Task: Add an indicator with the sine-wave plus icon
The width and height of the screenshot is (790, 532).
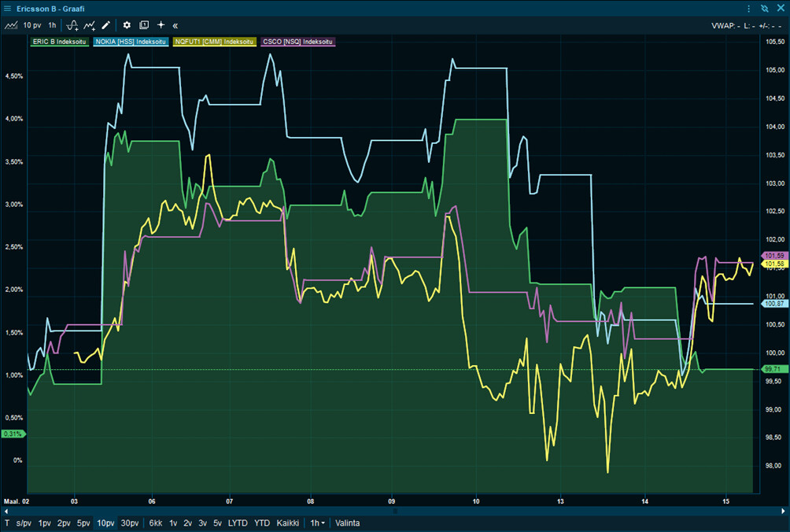Action: click(x=72, y=25)
